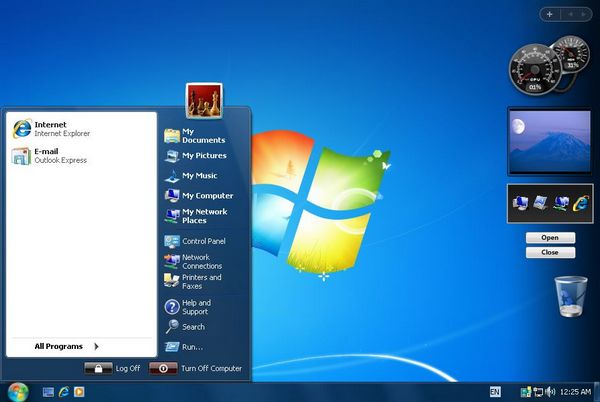Image resolution: width=600 pixels, height=402 pixels.
Task: Click the Log Off button
Action: click(113, 368)
